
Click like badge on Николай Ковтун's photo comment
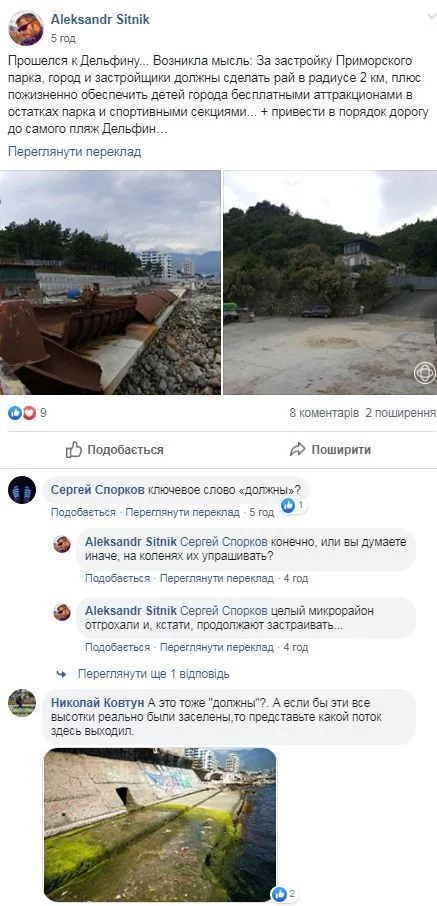click(279, 894)
